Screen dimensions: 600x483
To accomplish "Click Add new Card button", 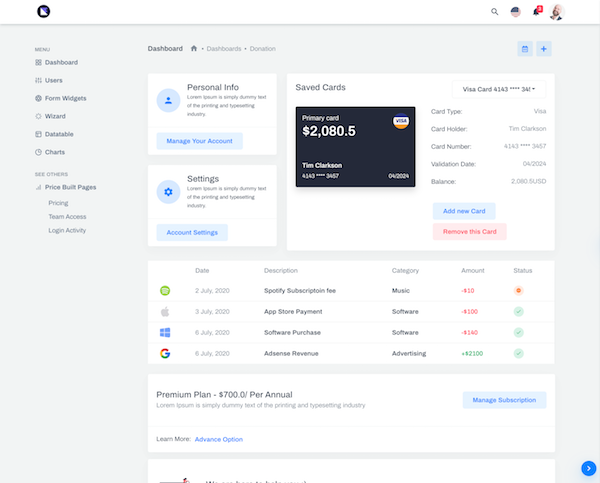I will click(464, 211).
